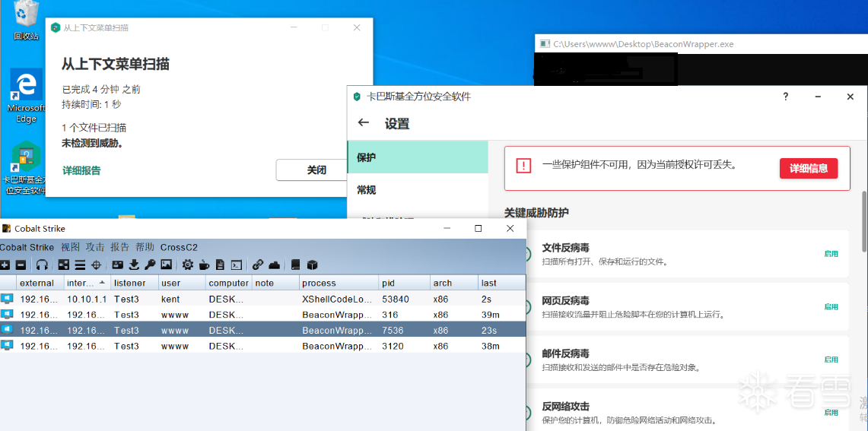Toggle 反网络攻击 启用 status

831,412
